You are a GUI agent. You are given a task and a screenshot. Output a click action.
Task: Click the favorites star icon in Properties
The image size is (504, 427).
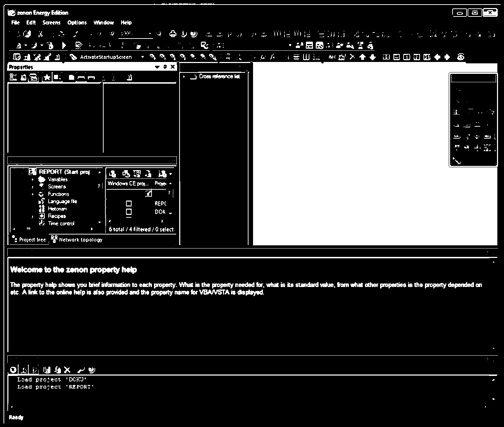pyautogui.click(x=47, y=77)
